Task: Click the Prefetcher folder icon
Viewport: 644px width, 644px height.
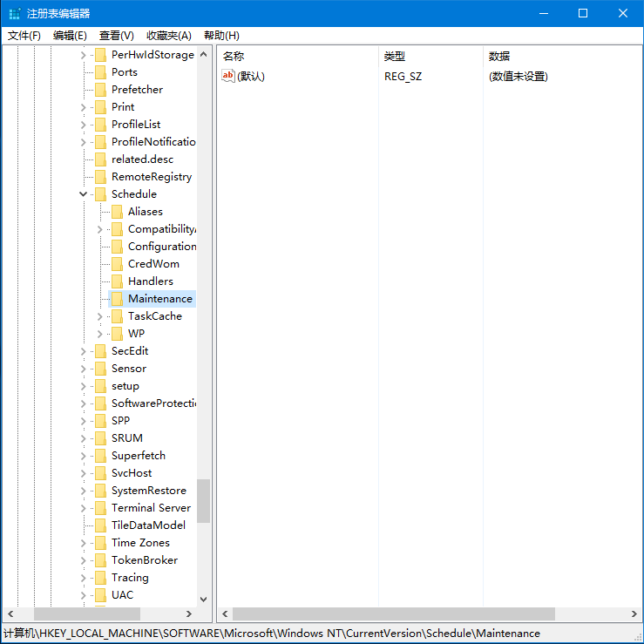Action: click(x=100, y=90)
